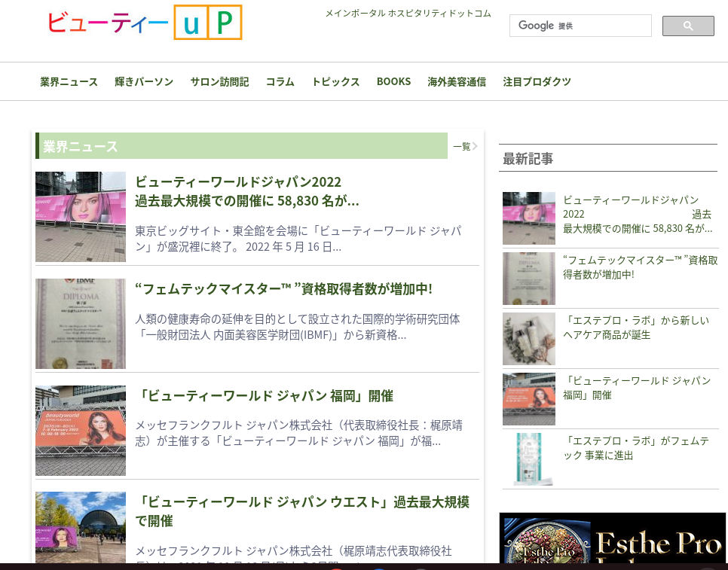Screen dimensions: 728x570
Task: Open sidebar link フェムテックマイスター資格取得者数が増加中
Action: (641, 267)
